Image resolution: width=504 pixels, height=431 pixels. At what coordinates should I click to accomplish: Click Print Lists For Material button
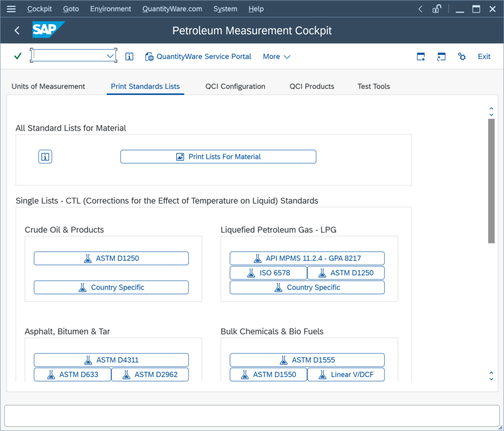coord(218,157)
